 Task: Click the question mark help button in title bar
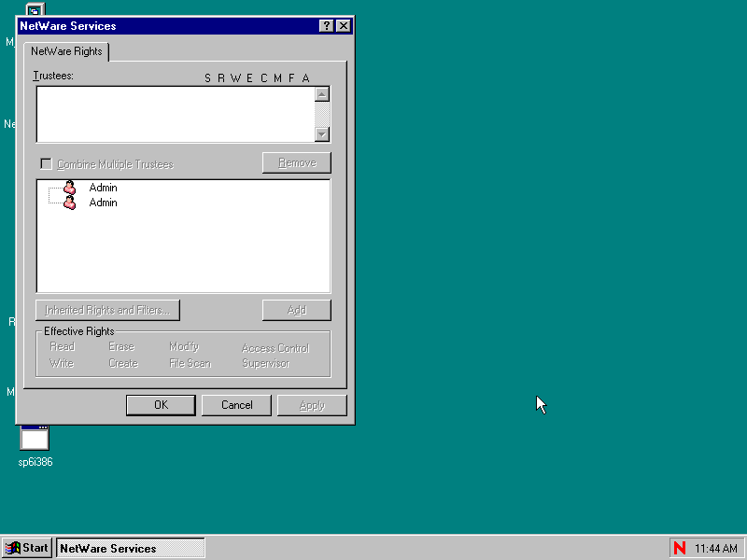tap(326, 26)
